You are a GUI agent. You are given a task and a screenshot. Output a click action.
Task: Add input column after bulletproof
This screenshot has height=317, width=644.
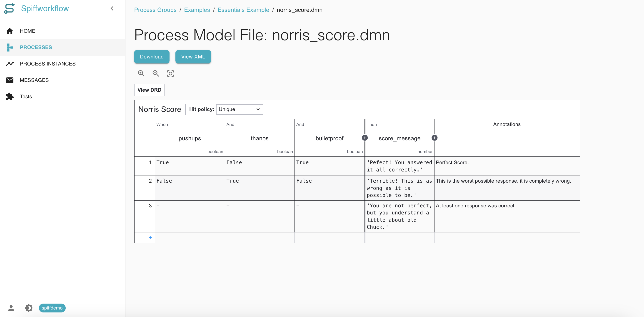365,138
